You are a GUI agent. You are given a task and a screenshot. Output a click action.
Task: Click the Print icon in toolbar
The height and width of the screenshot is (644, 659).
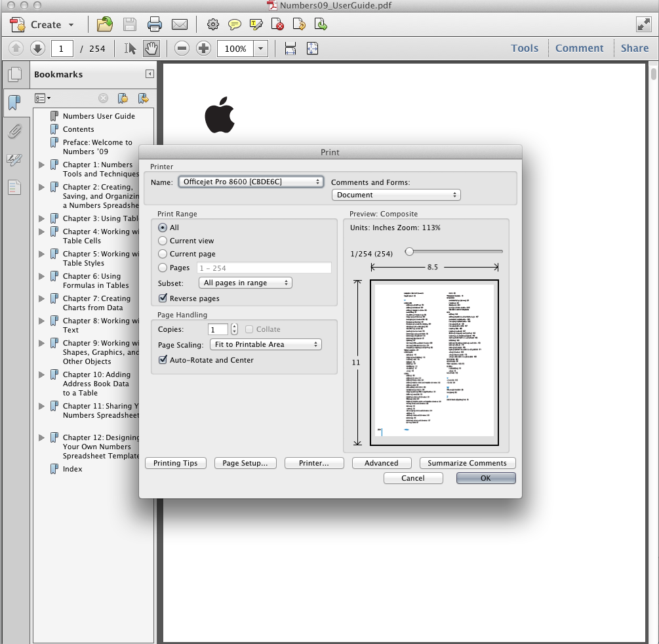[x=155, y=25]
